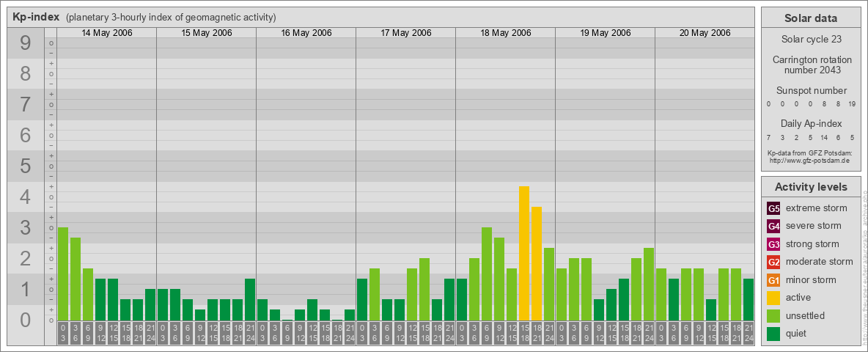Select the 19 May 2006 date header
868x352 pixels.
pyautogui.click(x=606, y=33)
